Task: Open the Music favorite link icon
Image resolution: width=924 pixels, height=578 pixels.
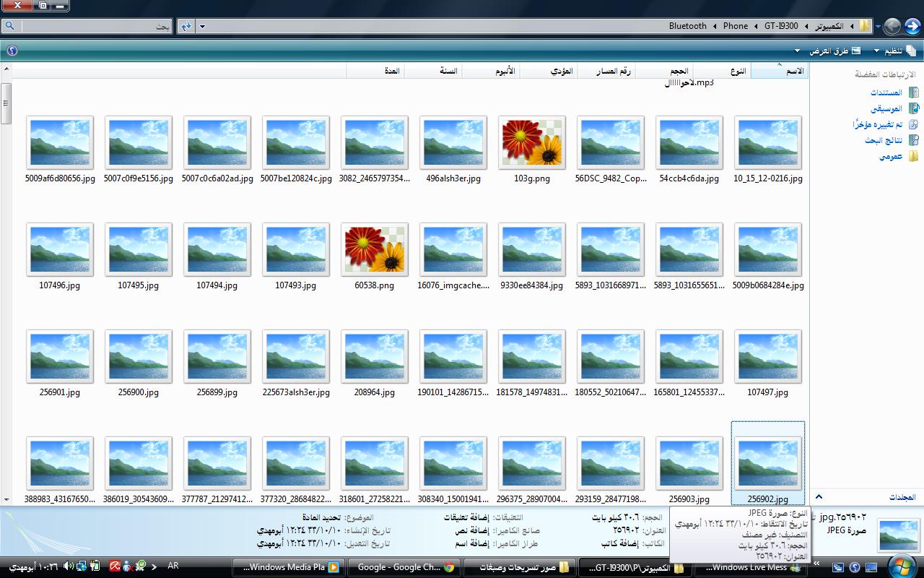Action: pos(913,108)
